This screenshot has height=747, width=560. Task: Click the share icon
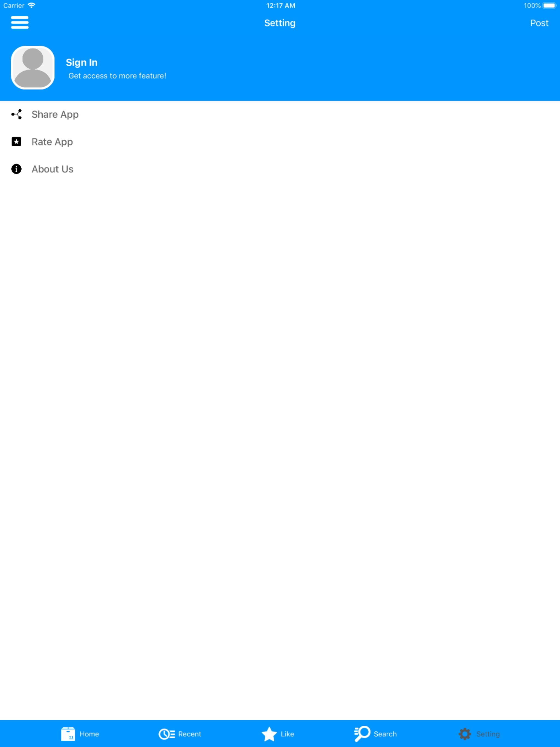pos(17,114)
